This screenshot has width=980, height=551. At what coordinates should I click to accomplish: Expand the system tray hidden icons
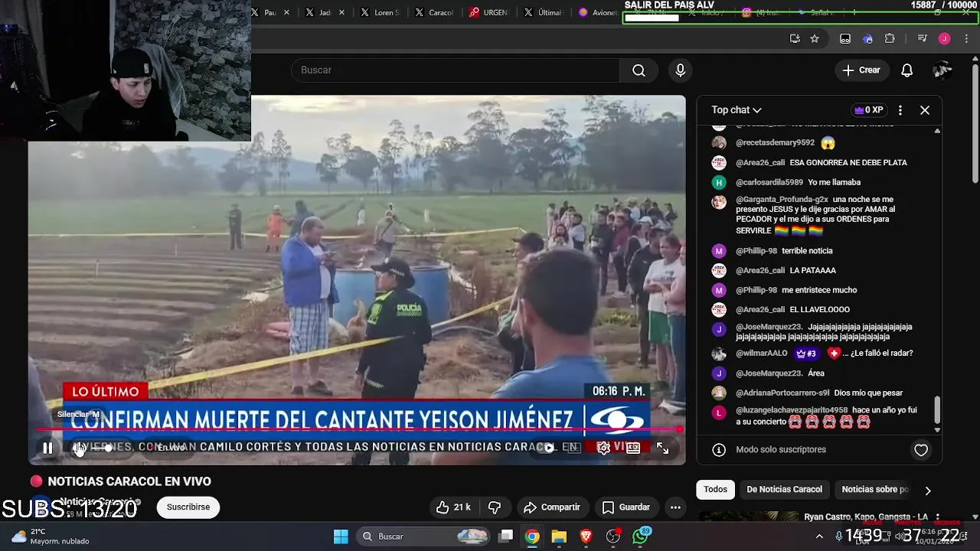[819, 536]
